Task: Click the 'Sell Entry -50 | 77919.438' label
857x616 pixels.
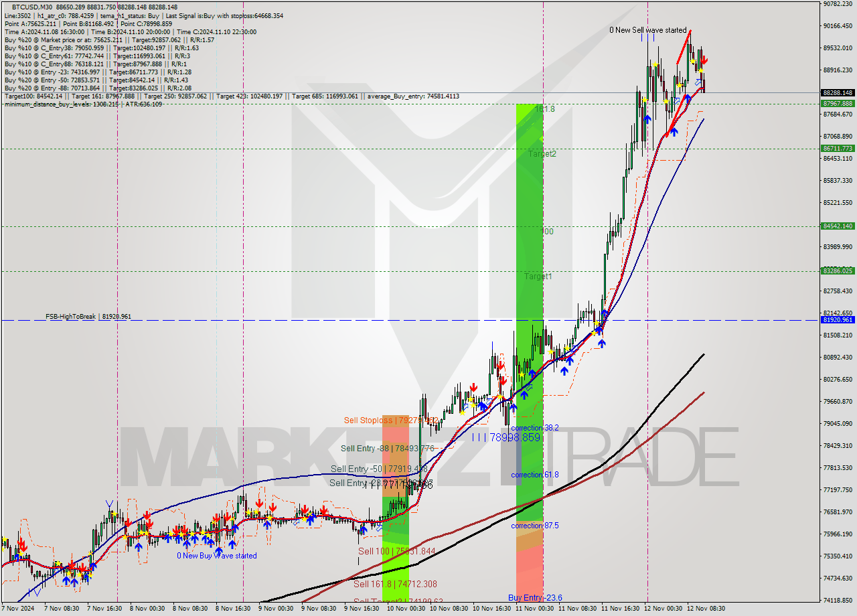Action: 378,469
